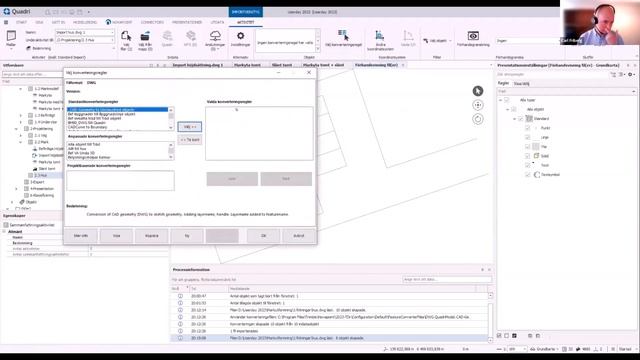This screenshot has width=640, height=360.
Task: Collapse the Standard tree node
Action: click(515, 119)
